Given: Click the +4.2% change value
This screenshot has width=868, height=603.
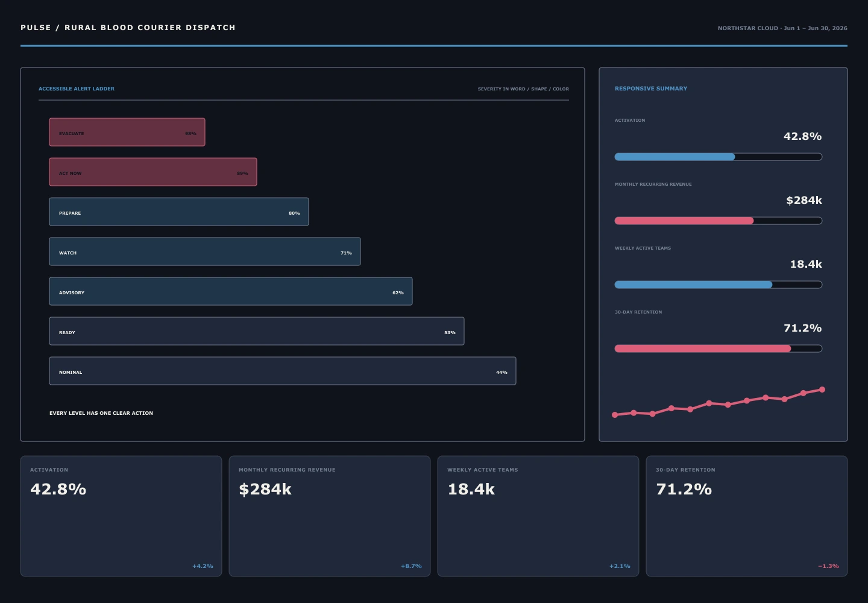Looking at the screenshot, I should 203,566.
